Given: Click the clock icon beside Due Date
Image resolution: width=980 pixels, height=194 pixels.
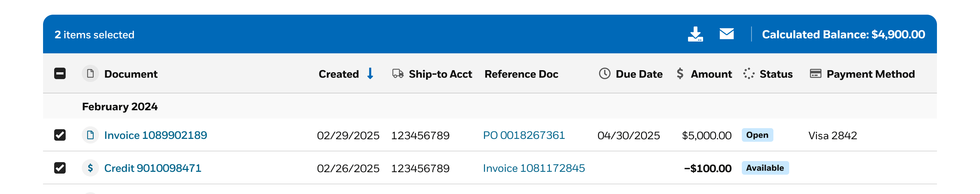Looking at the screenshot, I should 604,74.
